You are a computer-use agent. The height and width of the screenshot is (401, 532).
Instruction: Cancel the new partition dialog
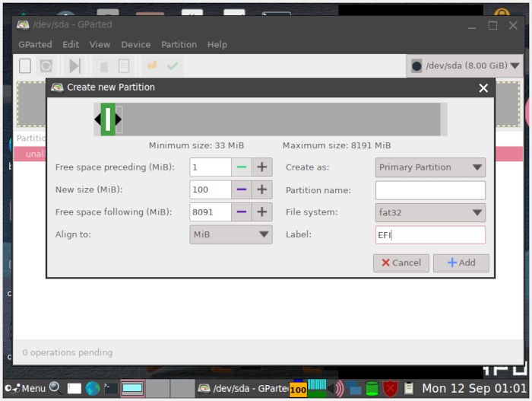401,263
